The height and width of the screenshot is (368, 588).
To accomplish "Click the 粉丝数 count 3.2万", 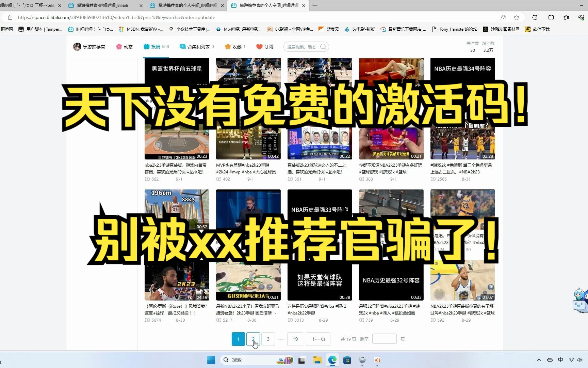I will 488,50.
